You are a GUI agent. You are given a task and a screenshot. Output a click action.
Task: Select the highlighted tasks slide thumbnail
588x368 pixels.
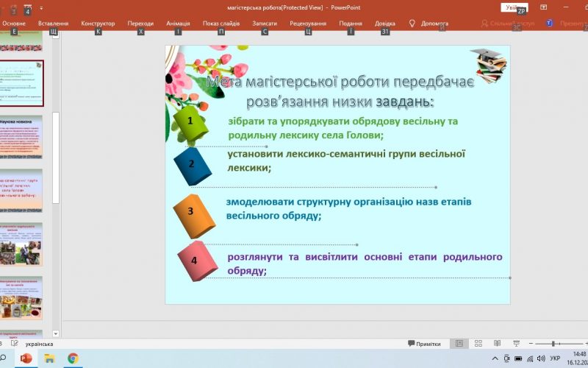click(21, 83)
